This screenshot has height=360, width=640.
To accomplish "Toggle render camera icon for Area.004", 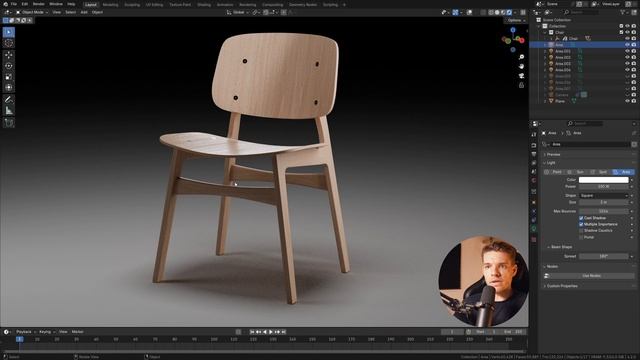I will click(x=633, y=70).
